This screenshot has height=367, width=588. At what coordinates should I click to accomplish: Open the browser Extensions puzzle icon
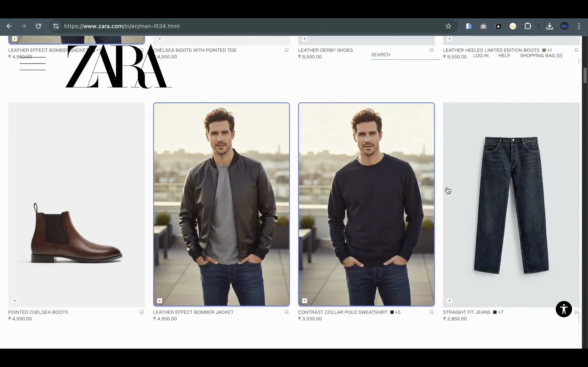(528, 26)
